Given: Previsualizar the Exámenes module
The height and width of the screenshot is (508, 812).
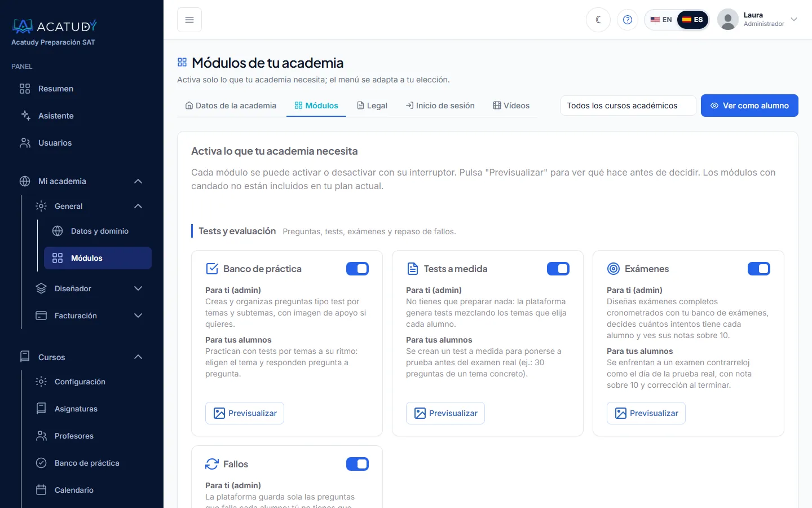Looking at the screenshot, I should click(646, 413).
